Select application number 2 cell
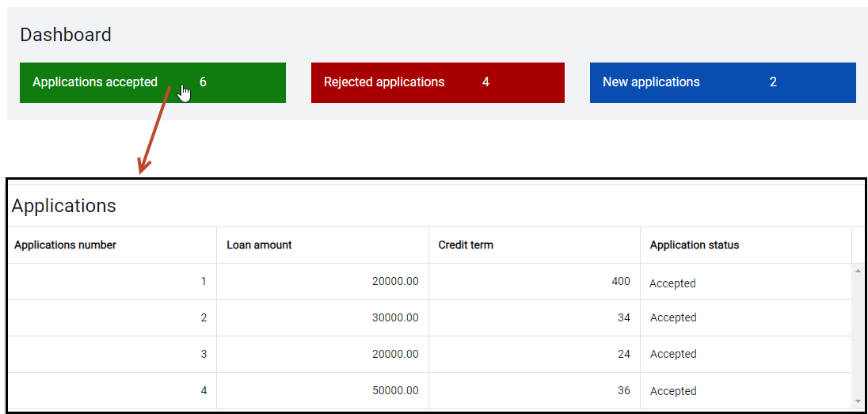 click(112, 317)
